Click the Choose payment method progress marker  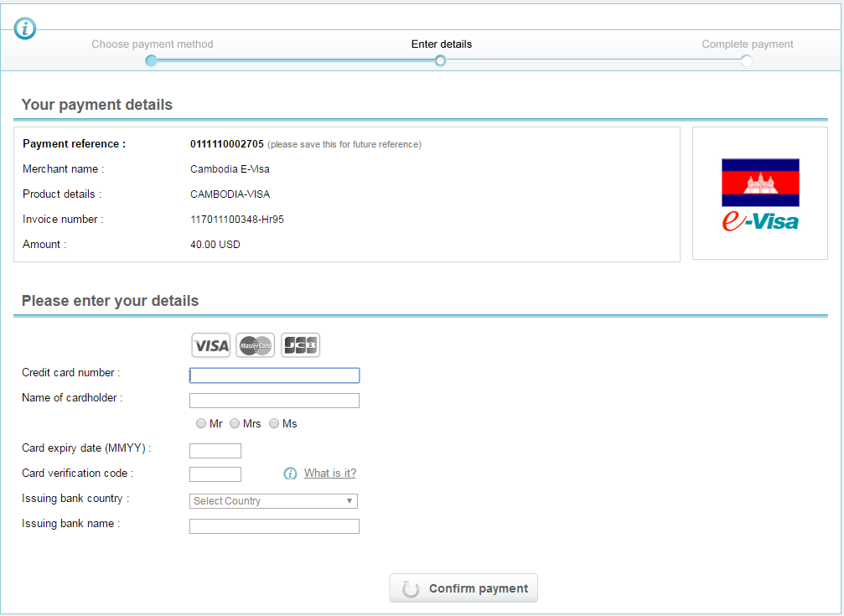pos(151,61)
